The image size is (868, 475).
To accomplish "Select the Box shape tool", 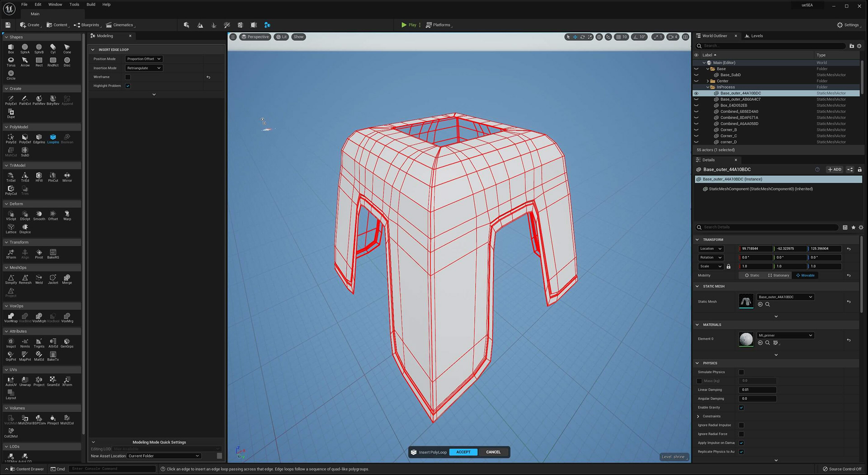I will (11, 48).
